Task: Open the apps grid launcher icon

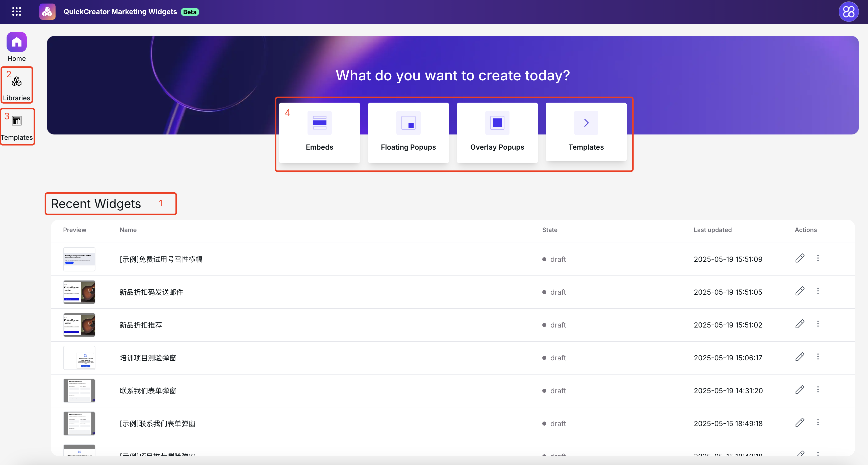Action: click(x=16, y=12)
